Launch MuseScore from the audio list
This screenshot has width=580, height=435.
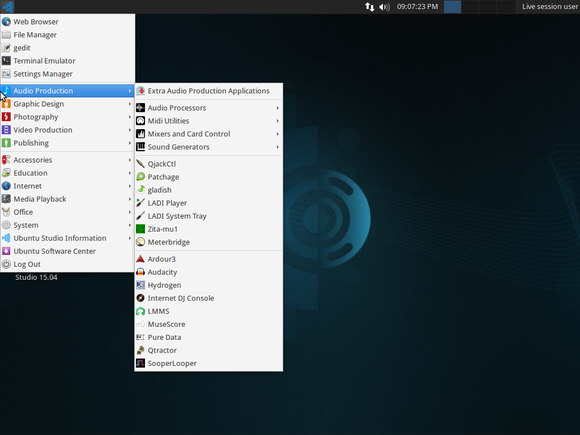pyautogui.click(x=209, y=324)
